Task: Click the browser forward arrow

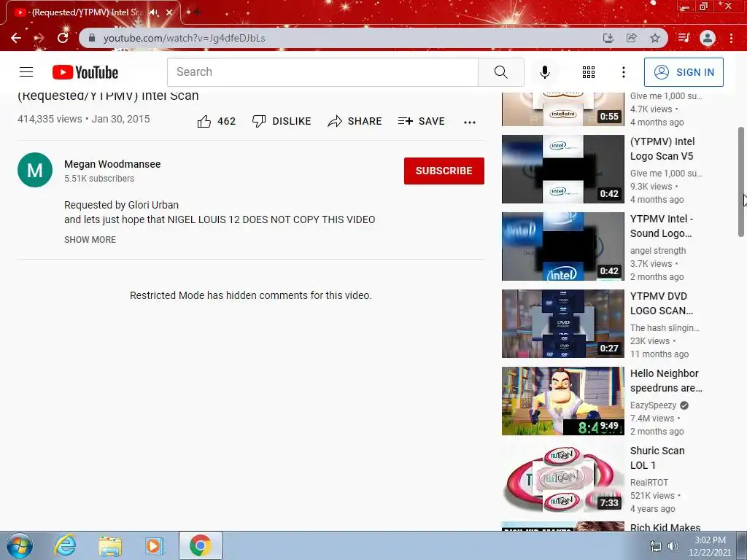Action: pos(39,38)
